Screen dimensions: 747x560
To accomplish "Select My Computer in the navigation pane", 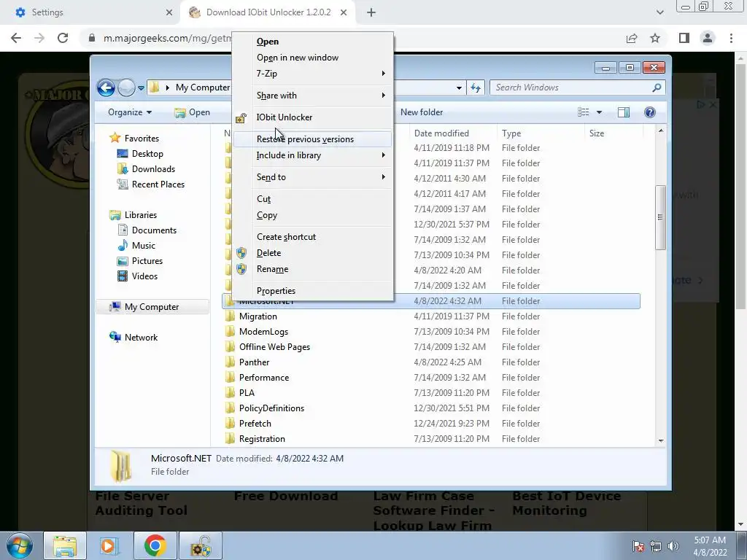I will click(x=152, y=307).
